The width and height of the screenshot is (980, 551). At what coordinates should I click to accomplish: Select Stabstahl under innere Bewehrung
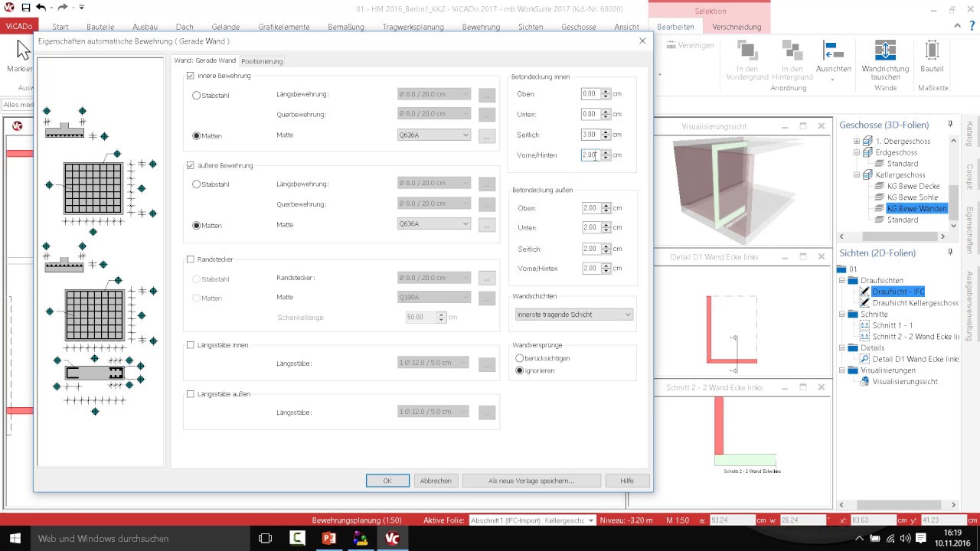pos(197,96)
